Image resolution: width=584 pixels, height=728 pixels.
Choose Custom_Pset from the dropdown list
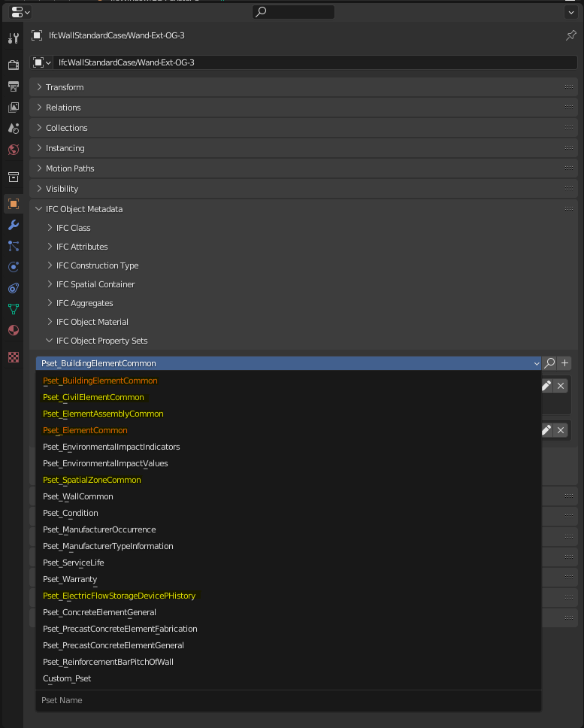click(x=67, y=678)
